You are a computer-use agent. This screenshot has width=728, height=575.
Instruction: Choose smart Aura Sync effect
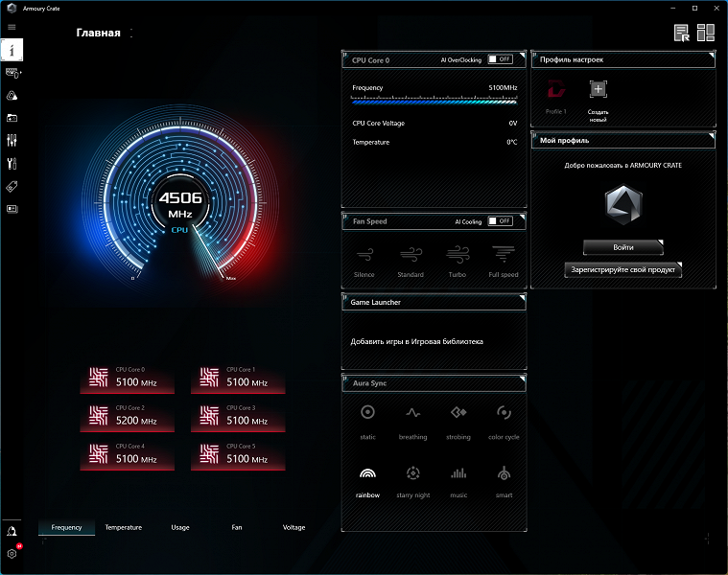click(504, 481)
